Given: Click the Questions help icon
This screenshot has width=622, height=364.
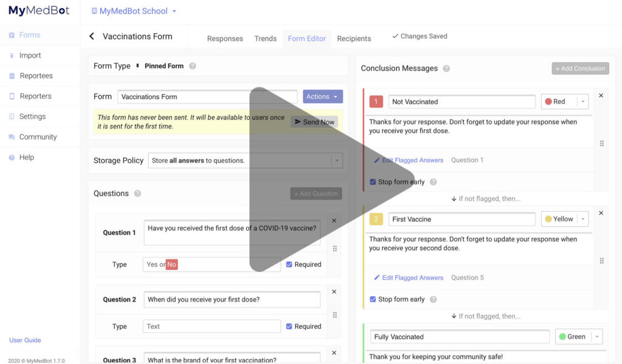Looking at the screenshot, I should pyautogui.click(x=137, y=194).
